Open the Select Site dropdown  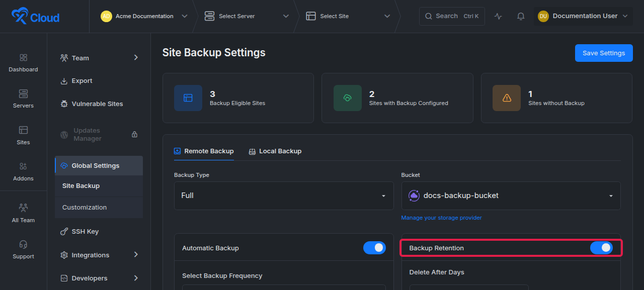(x=348, y=16)
